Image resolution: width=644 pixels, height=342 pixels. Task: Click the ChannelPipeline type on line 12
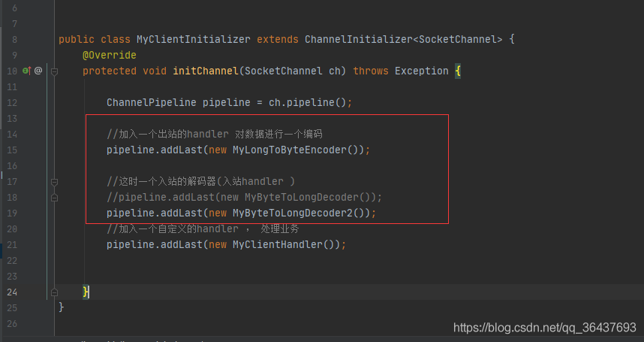click(x=152, y=102)
